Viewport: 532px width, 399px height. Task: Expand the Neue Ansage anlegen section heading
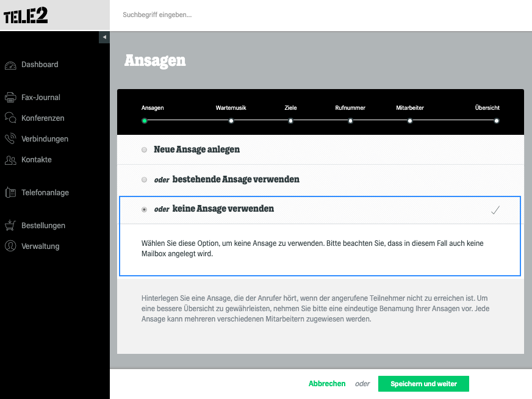coord(197,149)
